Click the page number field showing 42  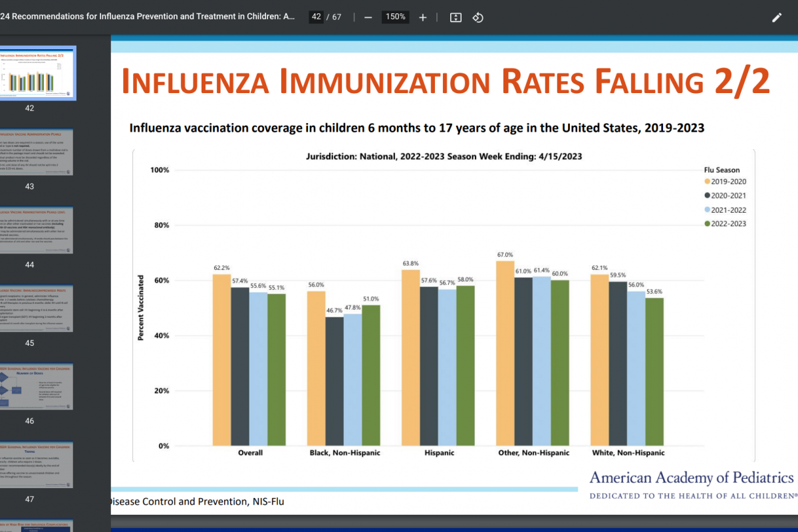(x=316, y=17)
